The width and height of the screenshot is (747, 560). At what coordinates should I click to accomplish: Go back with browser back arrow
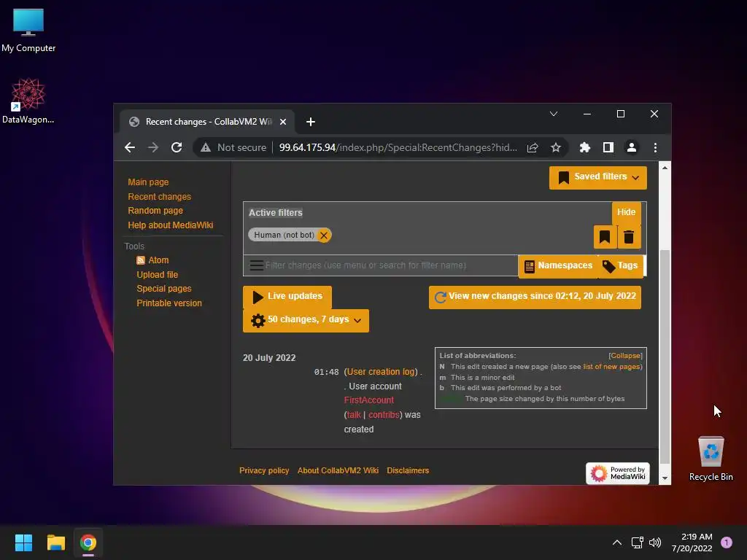pyautogui.click(x=130, y=147)
